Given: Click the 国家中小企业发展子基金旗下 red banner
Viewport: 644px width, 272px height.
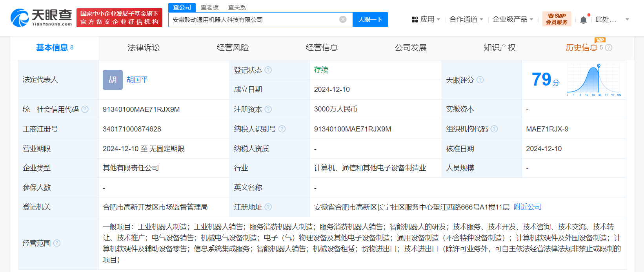Looking at the screenshot, I should point(119,18).
